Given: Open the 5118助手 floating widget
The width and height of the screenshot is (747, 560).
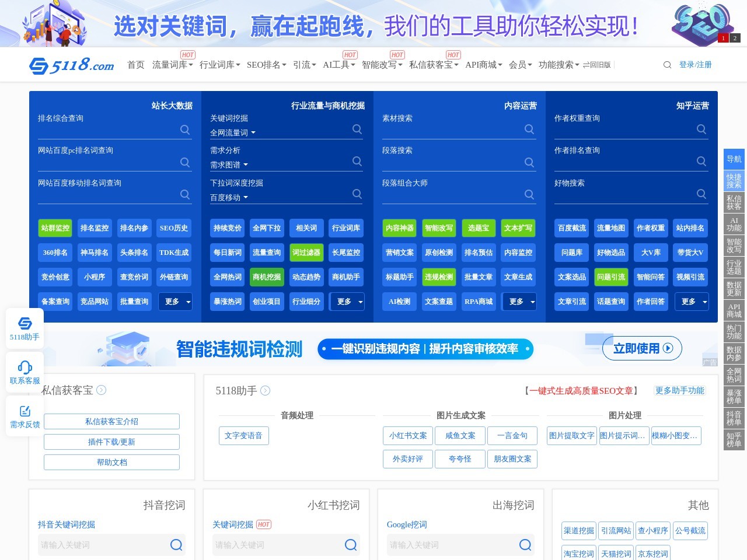Looking at the screenshot, I should (x=25, y=328).
